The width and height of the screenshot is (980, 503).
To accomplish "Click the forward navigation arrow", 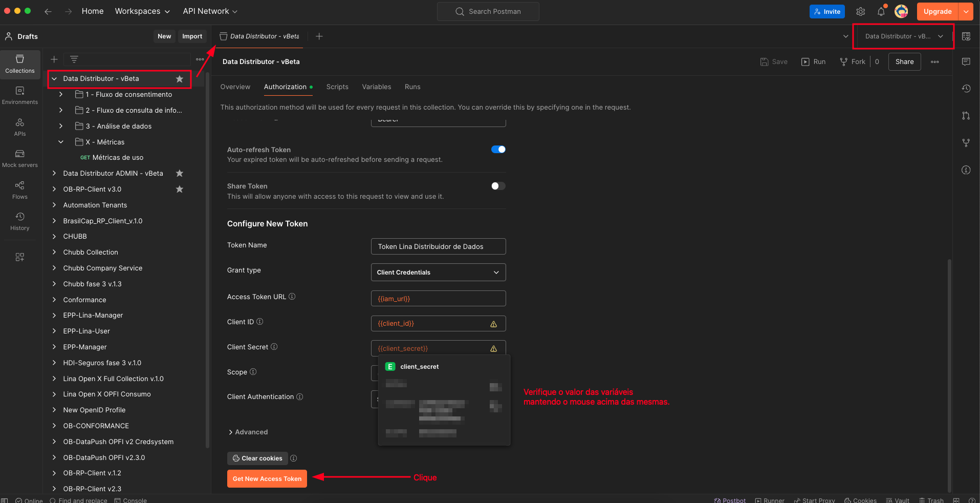I will (68, 11).
